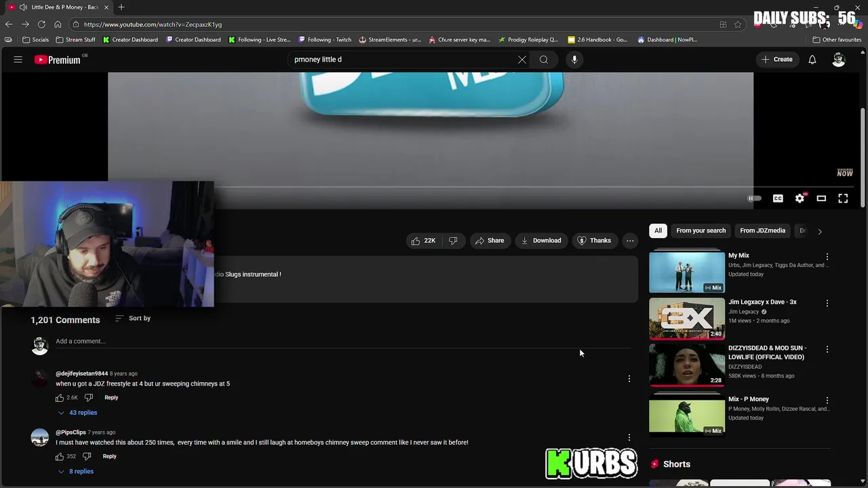Share this video

coord(490,241)
